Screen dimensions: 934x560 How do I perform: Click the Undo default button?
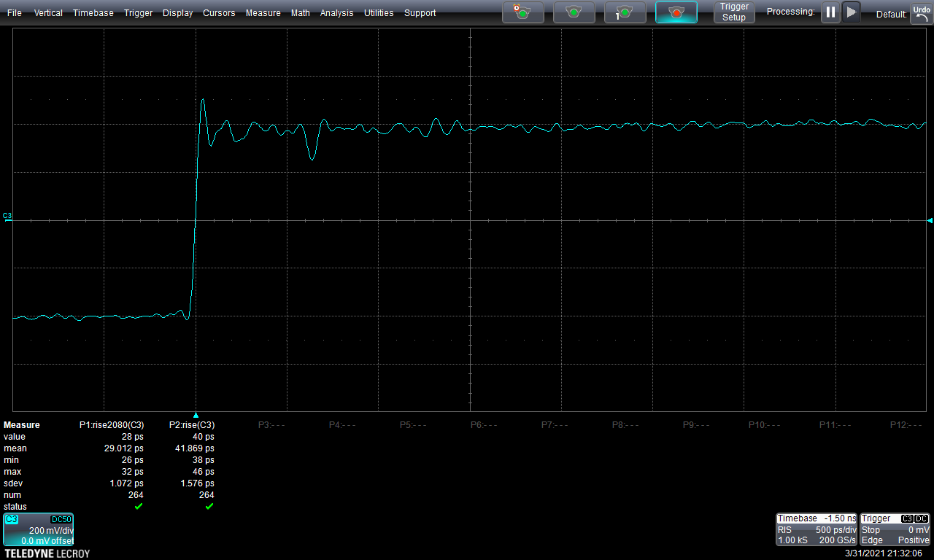[x=921, y=13]
